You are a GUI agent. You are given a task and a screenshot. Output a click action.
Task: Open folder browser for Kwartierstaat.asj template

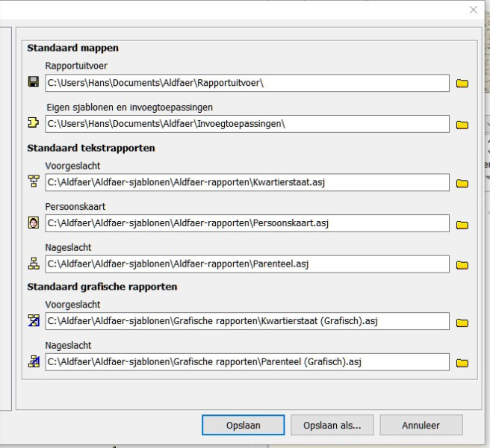[462, 183]
